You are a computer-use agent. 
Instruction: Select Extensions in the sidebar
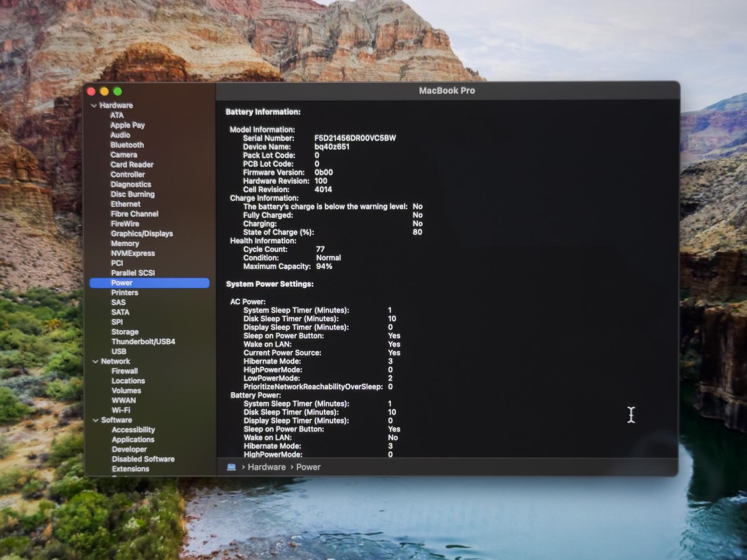(x=131, y=470)
